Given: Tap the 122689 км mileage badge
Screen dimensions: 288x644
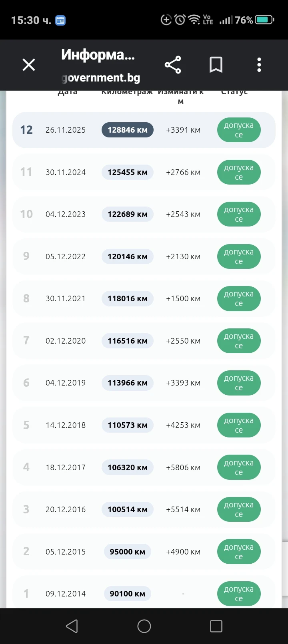Looking at the screenshot, I should 128,214.
